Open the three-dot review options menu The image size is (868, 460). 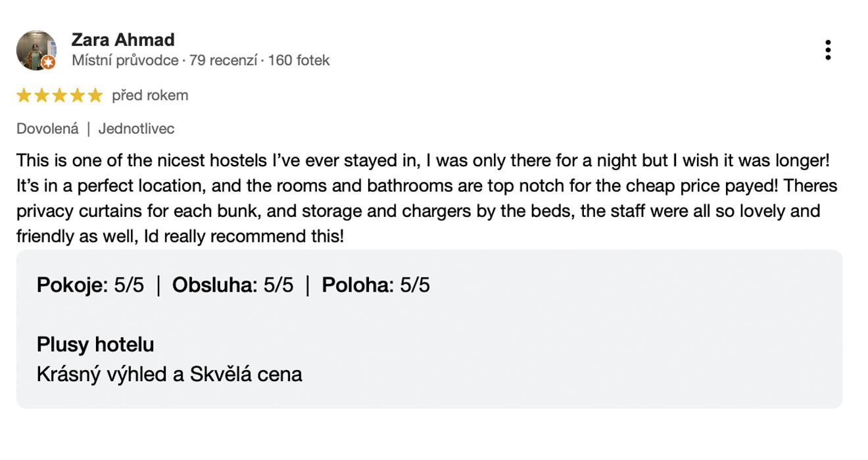828,50
